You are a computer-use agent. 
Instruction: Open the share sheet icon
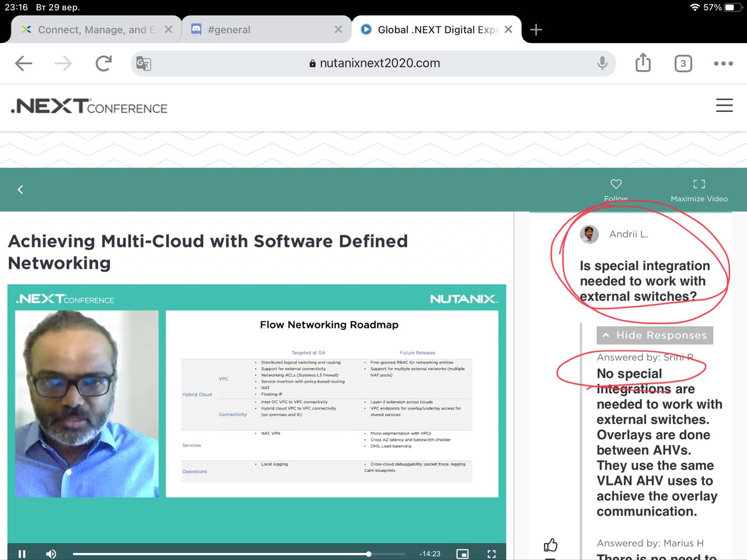pyautogui.click(x=643, y=62)
